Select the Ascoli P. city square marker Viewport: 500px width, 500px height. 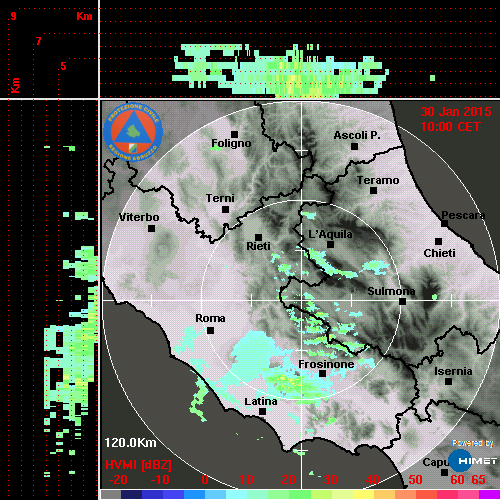pos(355,146)
